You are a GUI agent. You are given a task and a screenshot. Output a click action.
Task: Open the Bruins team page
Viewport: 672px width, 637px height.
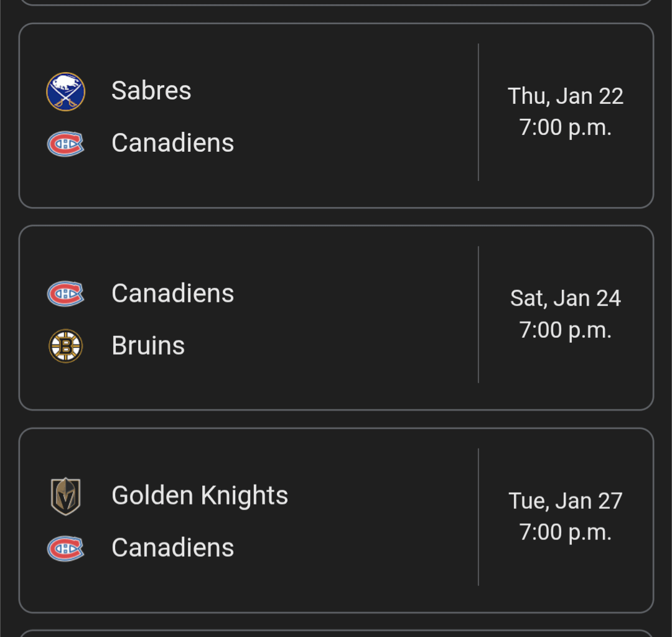tap(148, 345)
